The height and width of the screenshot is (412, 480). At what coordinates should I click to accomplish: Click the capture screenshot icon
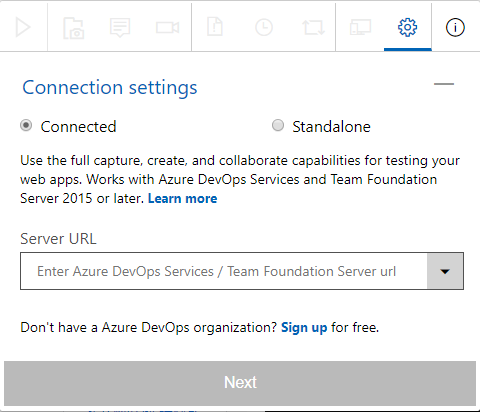pyautogui.click(x=74, y=28)
